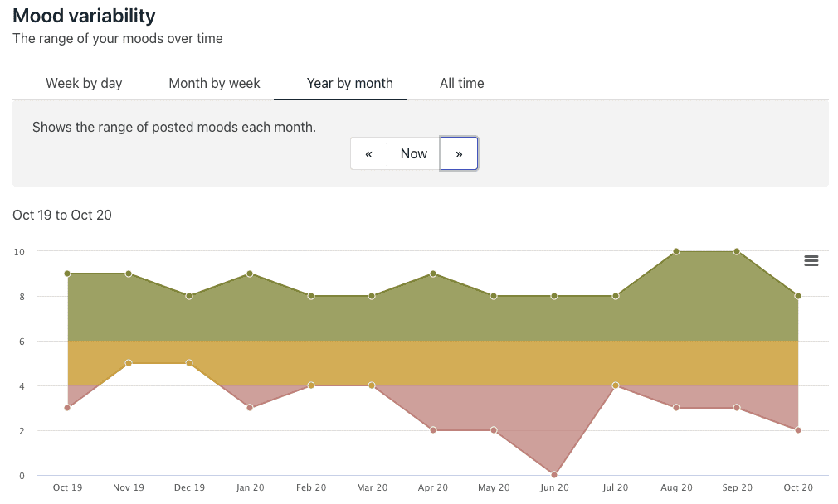Open the Year by month tab
This screenshot has width=838, height=504.
tap(349, 83)
